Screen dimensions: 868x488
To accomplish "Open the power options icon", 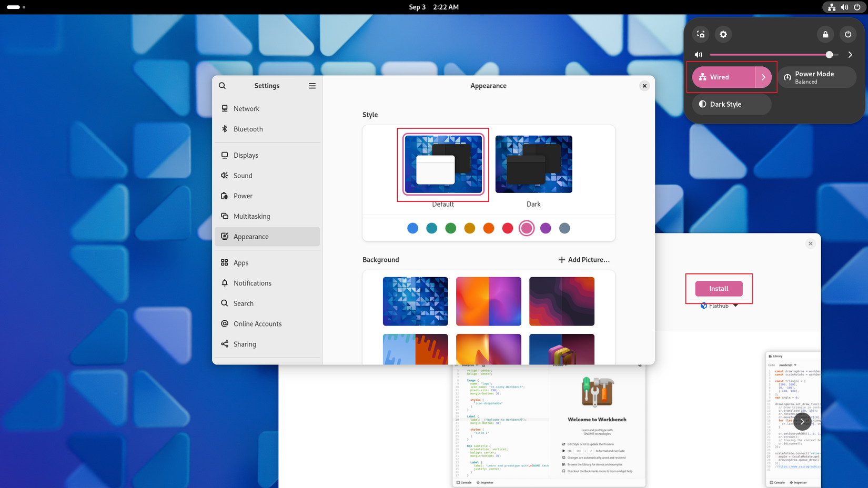I will click(x=848, y=34).
